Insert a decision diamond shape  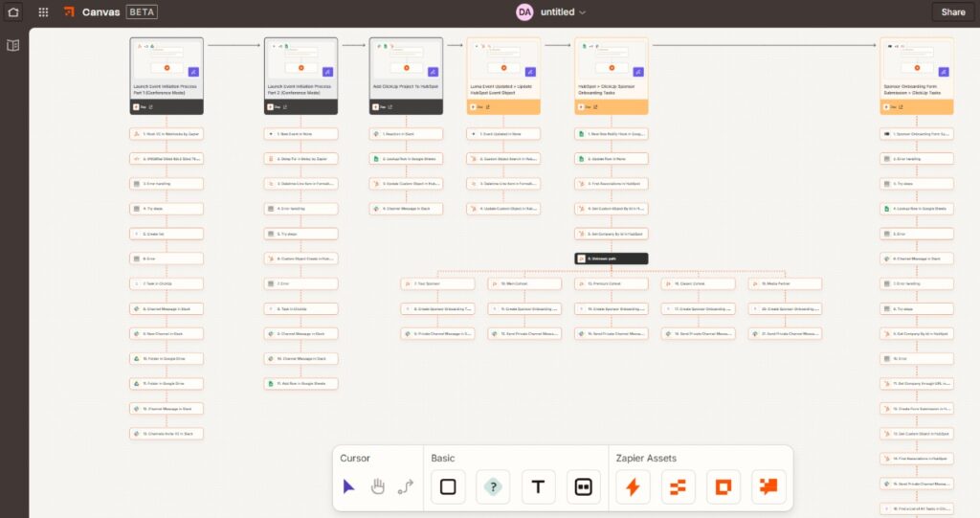pyautogui.click(x=493, y=486)
